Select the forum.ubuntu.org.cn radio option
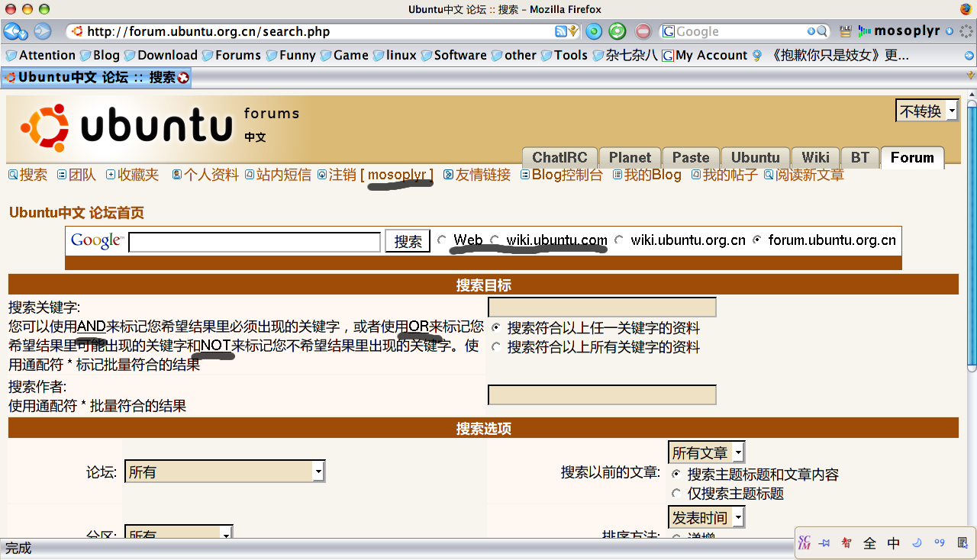Image resolution: width=977 pixels, height=560 pixels. click(757, 240)
